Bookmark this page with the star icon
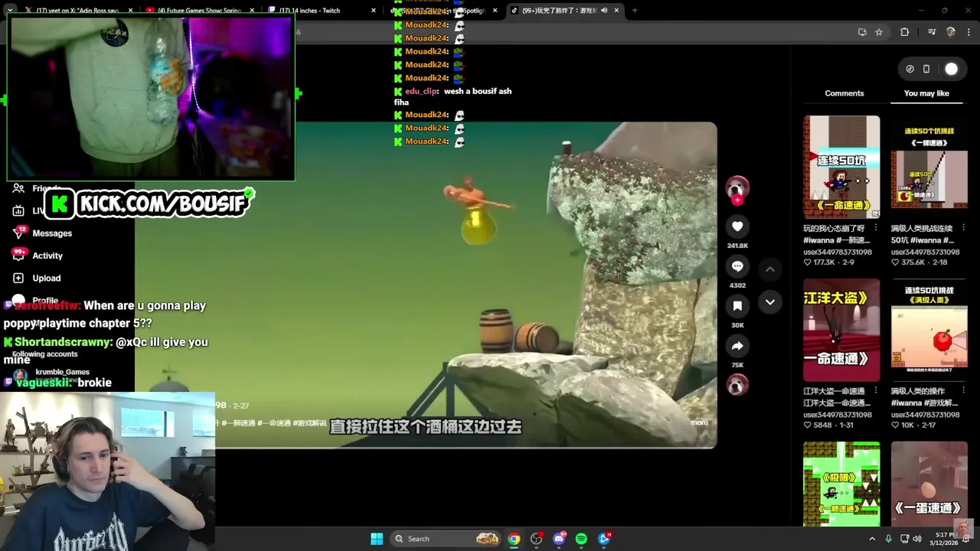Screen dimensions: 980x551 [x=879, y=32]
